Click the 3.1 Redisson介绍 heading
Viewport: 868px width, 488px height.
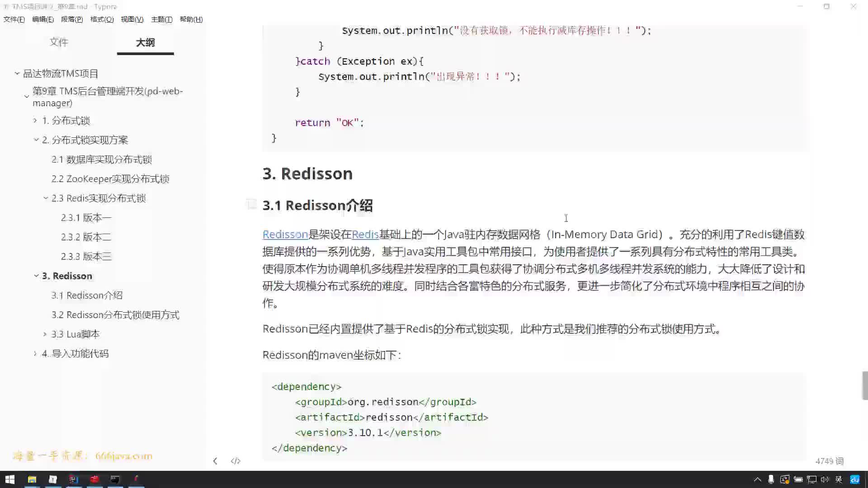tap(317, 206)
